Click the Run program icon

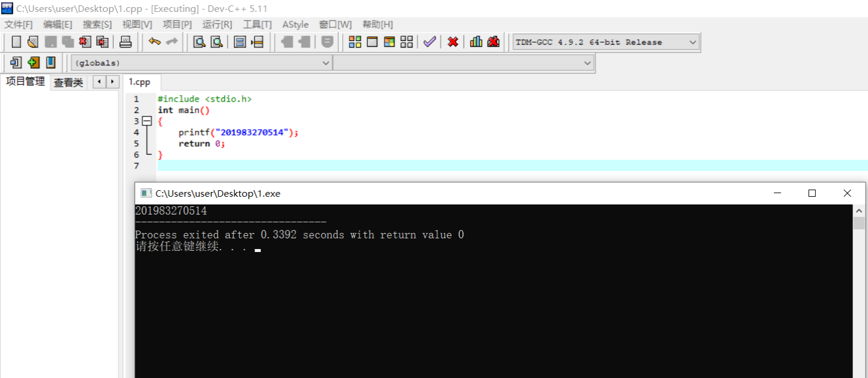(x=372, y=42)
